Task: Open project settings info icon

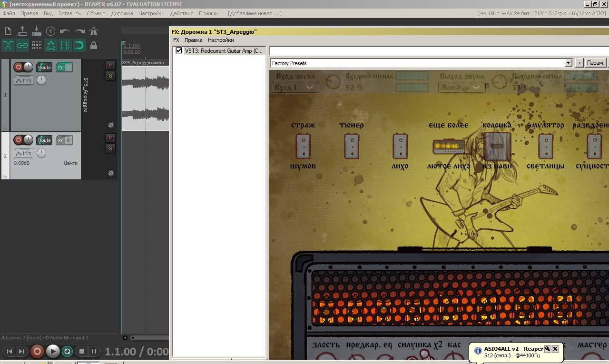Action: pyautogui.click(x=50, y=31)
